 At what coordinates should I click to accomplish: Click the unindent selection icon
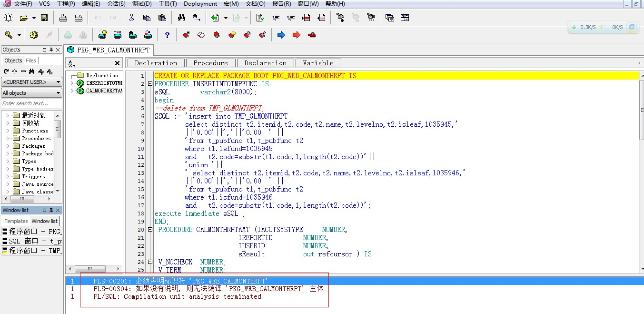tap(291, 18)
